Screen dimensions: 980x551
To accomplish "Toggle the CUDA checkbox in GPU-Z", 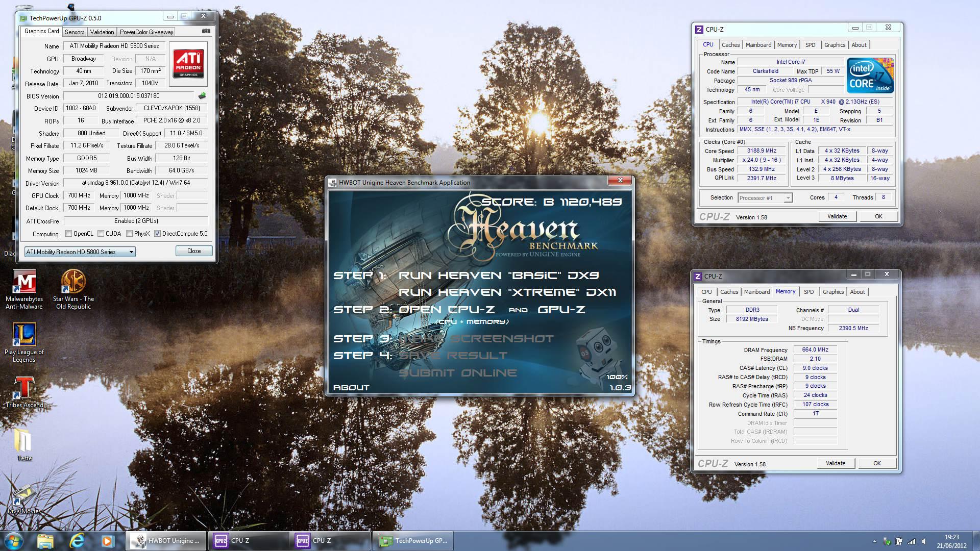I will click(101, 234).
